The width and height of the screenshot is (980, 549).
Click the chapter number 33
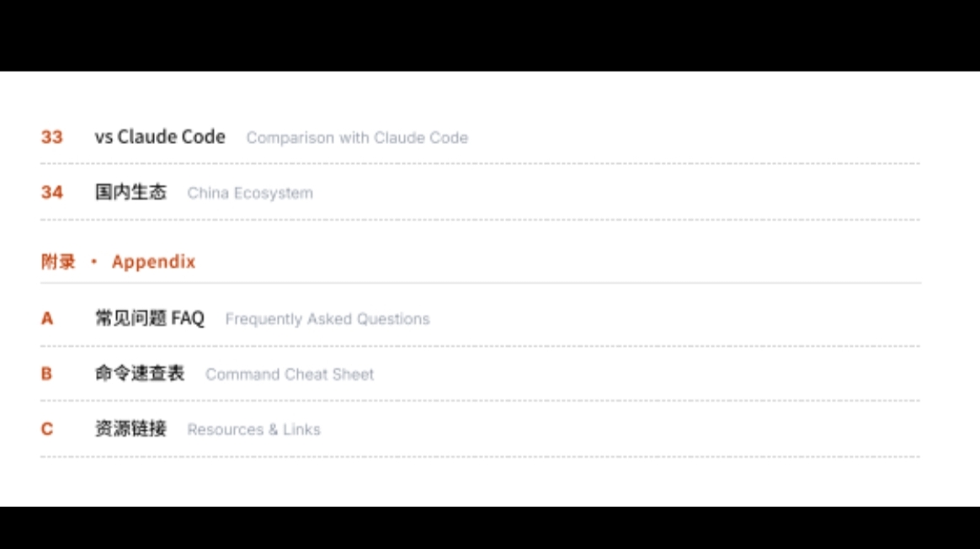51,137
